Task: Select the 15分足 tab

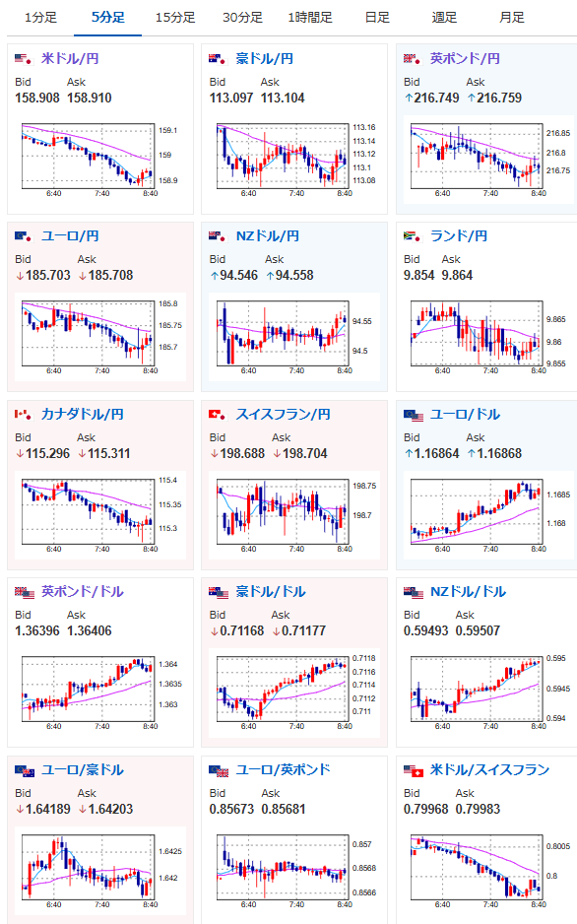Action: point(175,18)
